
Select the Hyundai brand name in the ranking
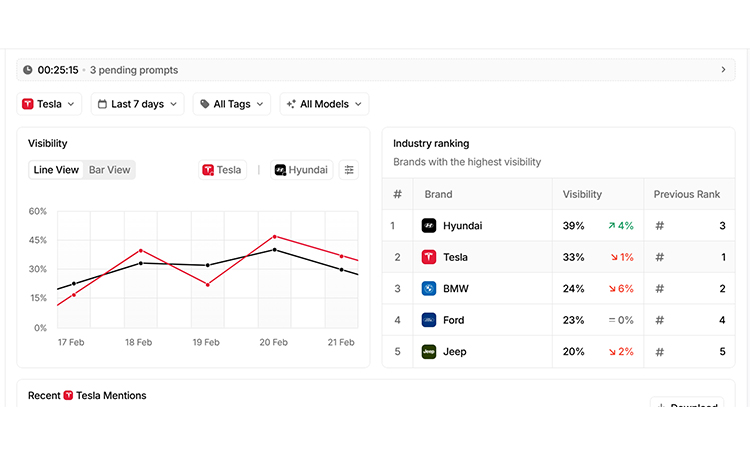click(x=463, y=226)
